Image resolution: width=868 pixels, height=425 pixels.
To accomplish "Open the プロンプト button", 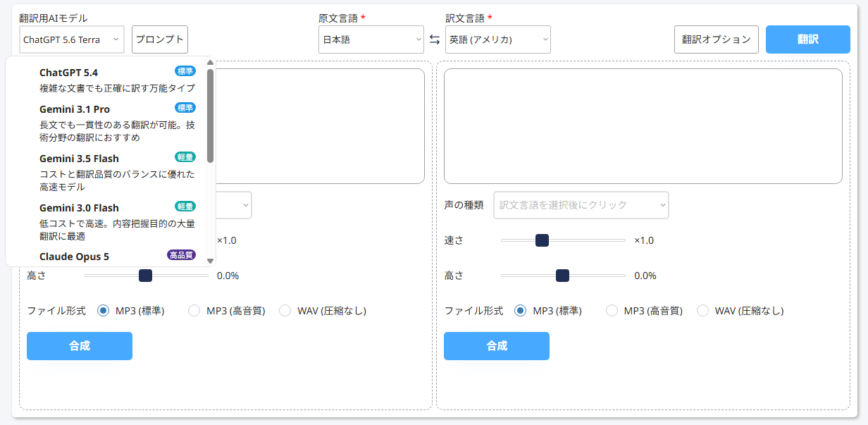I will point(160,39).
